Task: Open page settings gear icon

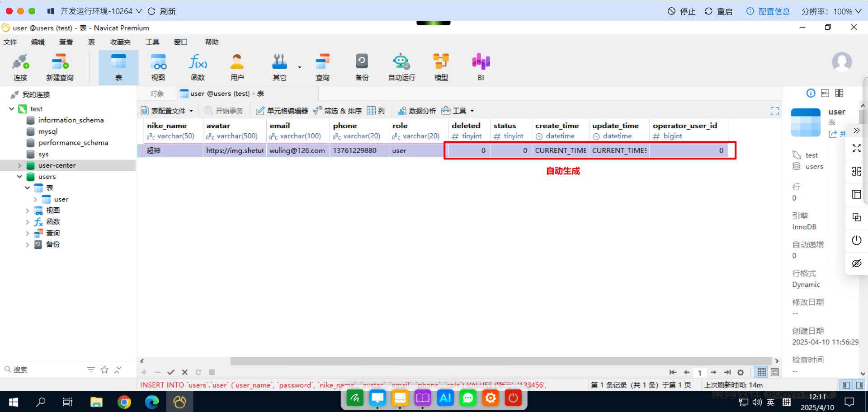Action: tap(741, 372)
